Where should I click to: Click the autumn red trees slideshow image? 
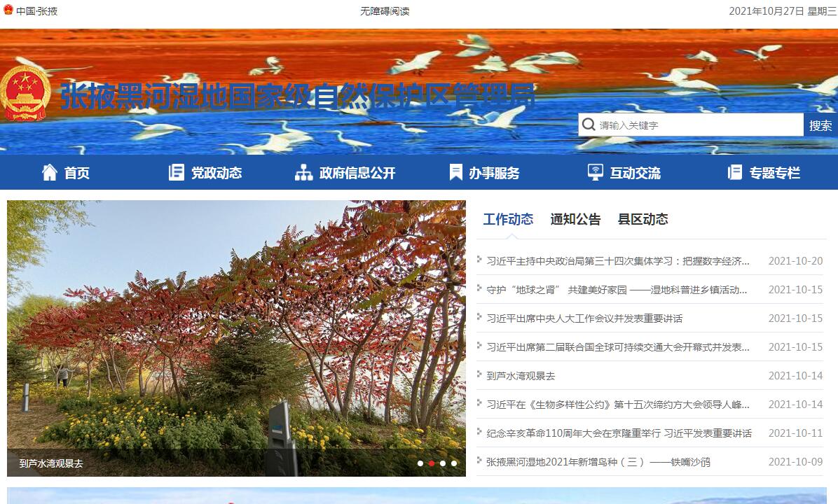tap(236, 322)
